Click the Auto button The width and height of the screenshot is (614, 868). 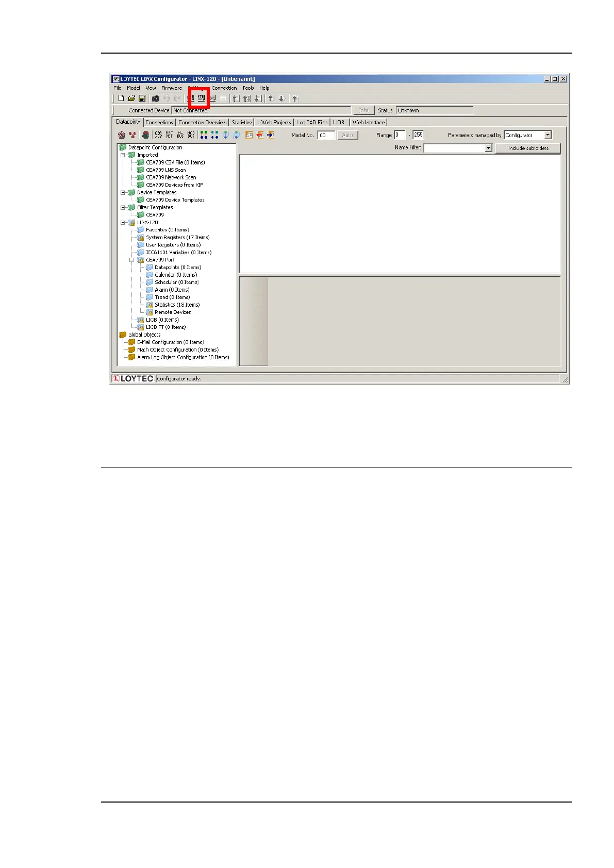[x=347, y=135]
